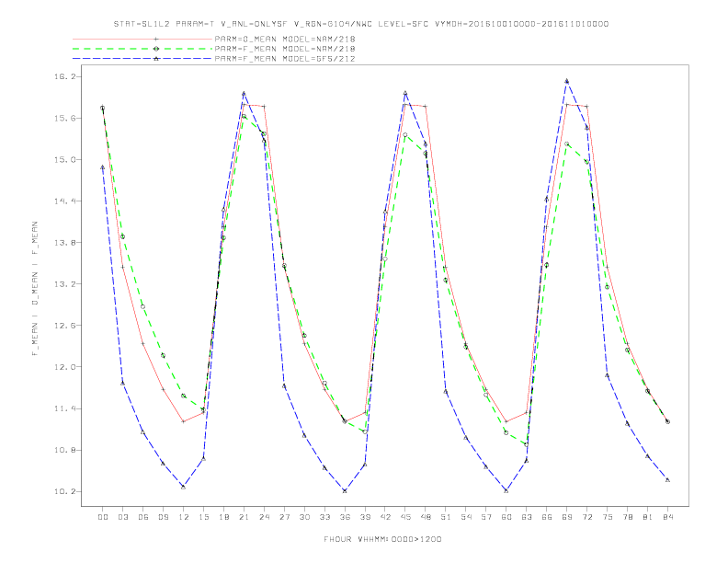Click x-axis tick label 42
This screenshot has width=728, height=563.
[385, 517]
